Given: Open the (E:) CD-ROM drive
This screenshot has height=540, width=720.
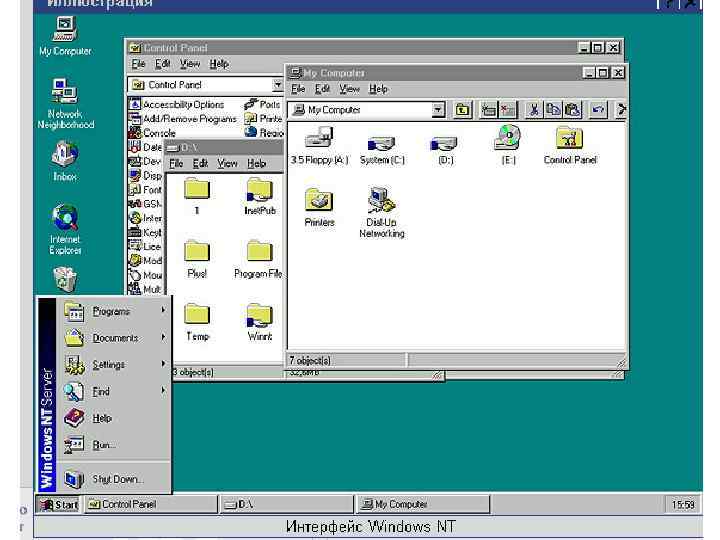Looking at the screenshot, I should click(508, 145).
